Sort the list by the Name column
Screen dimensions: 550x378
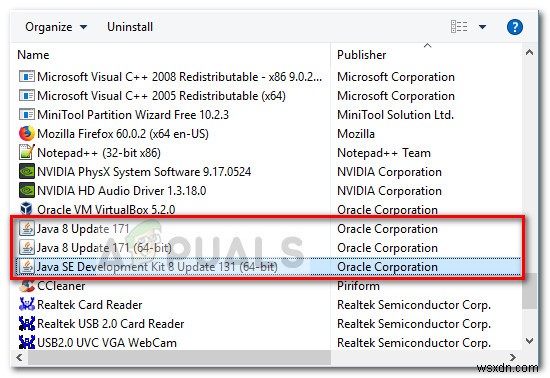pyautogui.click(x=33, y=55)
